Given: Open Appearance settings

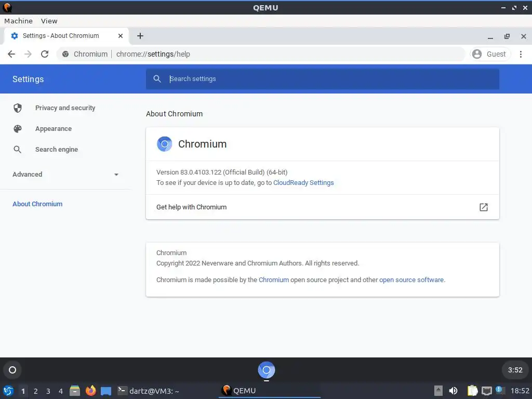Looking at the screenshot, I should coord(54,129).
